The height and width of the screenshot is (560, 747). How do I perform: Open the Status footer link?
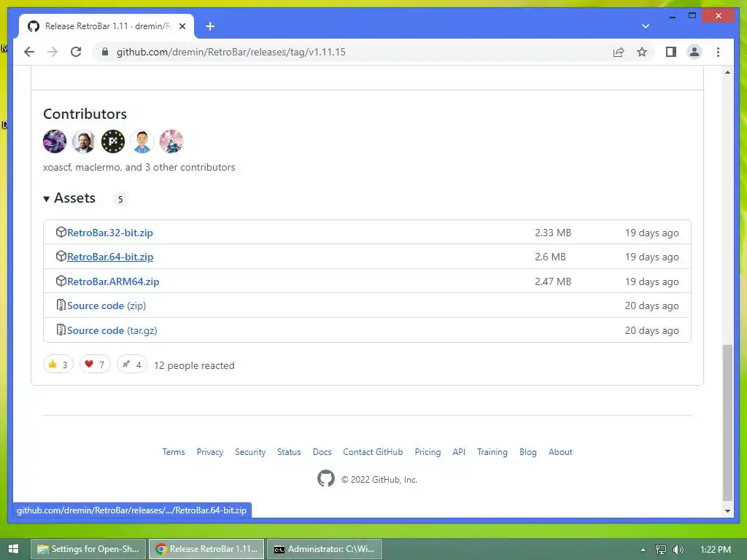point(289,452)
